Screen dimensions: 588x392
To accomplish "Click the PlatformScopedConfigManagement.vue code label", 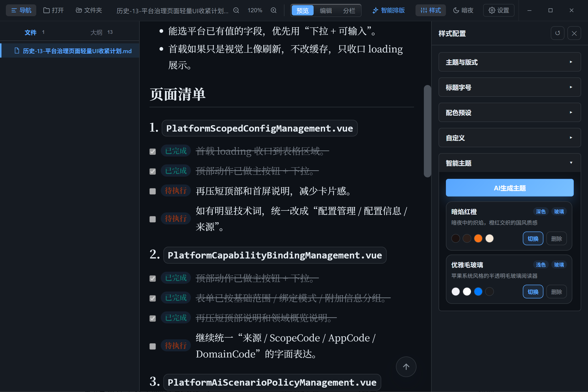I will tap(259, 128).
